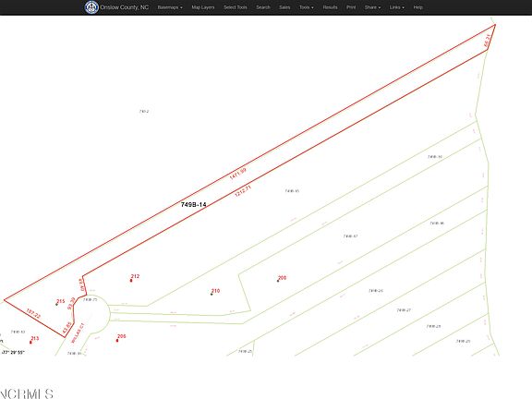
Task: Open the Basemaps dropdown menu
Action: (x=170, y=7)
